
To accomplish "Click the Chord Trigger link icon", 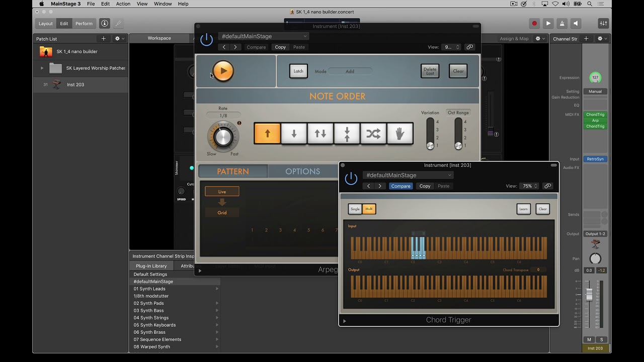I will click(x=548, y=186).
